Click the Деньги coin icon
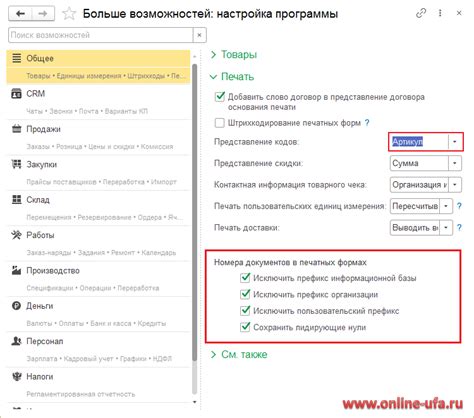 [16, 305]
